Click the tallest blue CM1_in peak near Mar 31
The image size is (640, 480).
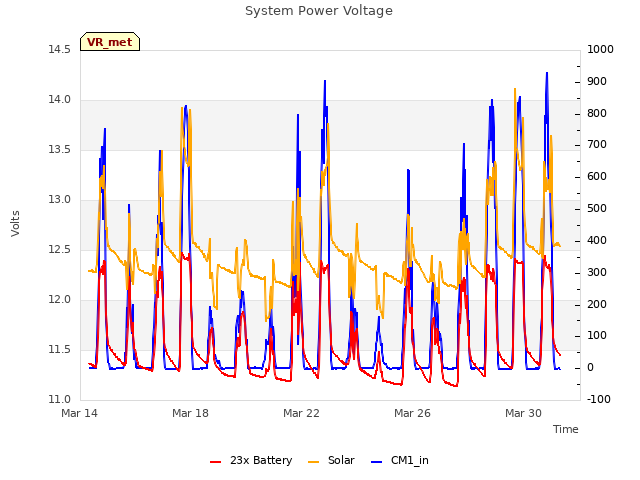[x=547, y=73]
